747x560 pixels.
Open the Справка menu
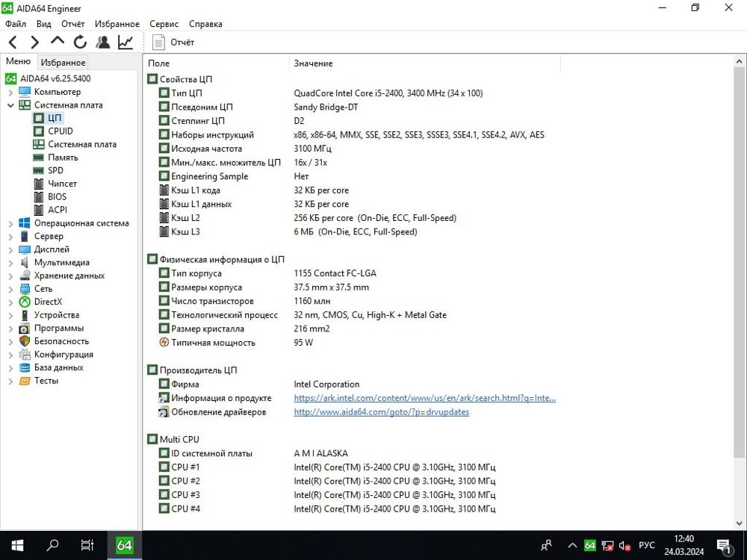click(x=206, y=24)
